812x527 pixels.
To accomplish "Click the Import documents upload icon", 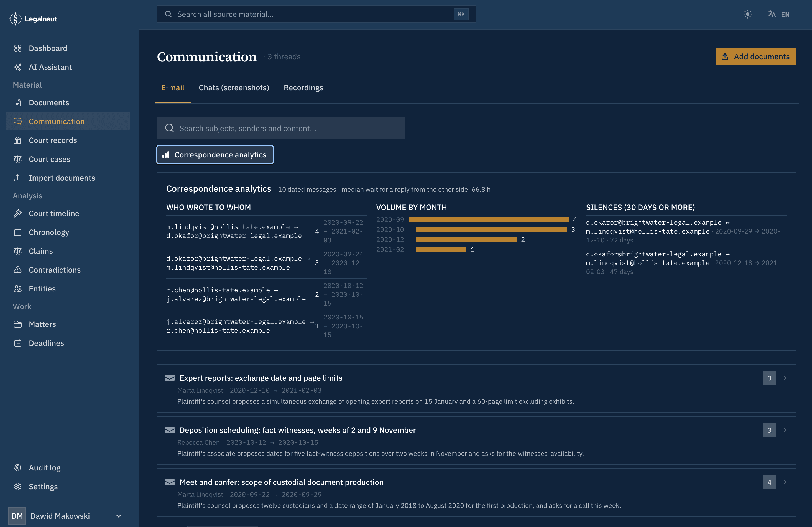I will coord(18,178).
